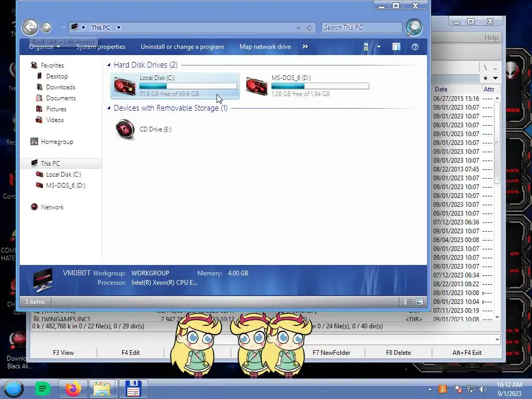Click the file list scrollbar in file manager
Viewport: 532px width, 399px height.
[497, 142]
